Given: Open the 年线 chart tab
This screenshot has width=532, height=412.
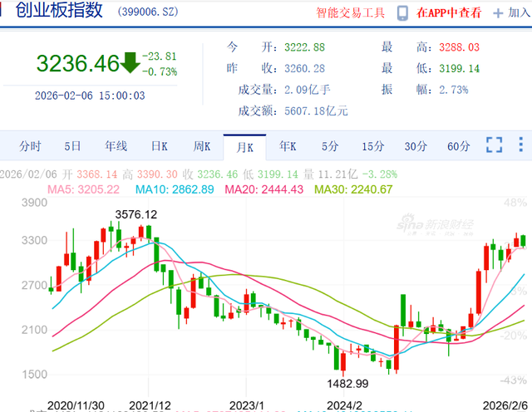Looking at the screenshot, I should coord(116,146).
